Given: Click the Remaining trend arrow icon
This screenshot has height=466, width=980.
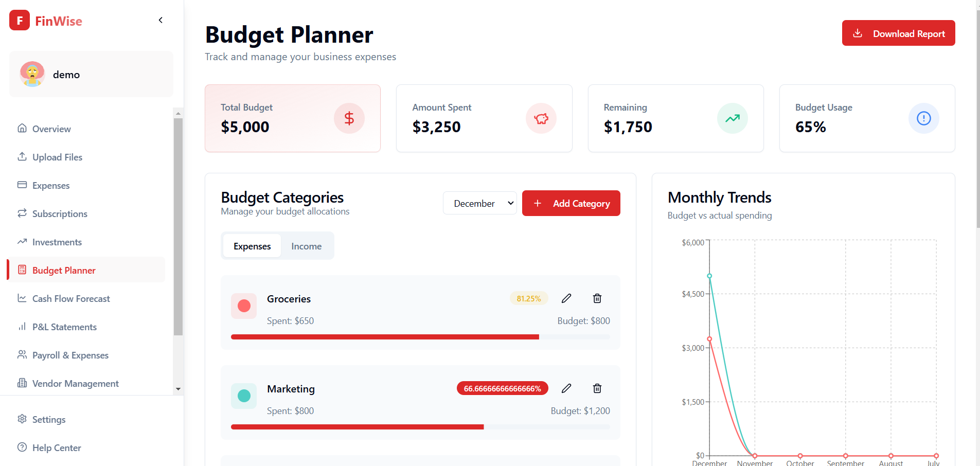Looking at the screenshot, I should [x=732, y=118].
